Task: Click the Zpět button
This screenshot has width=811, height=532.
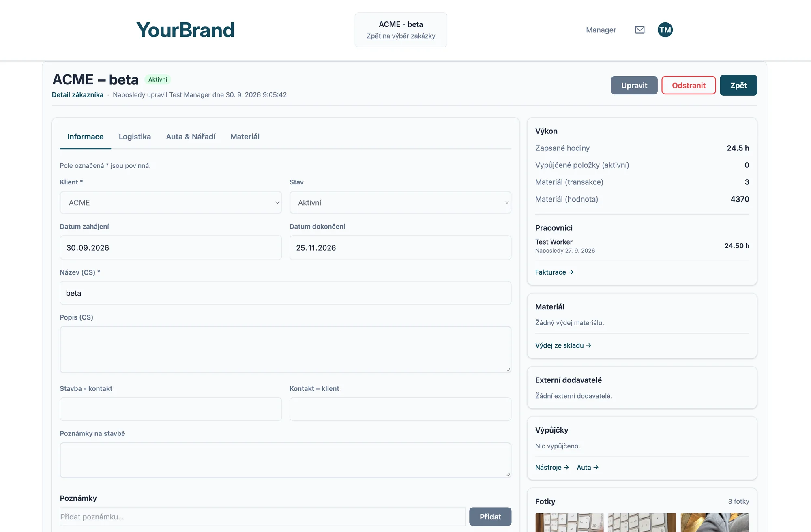Action: pos(738,85)
